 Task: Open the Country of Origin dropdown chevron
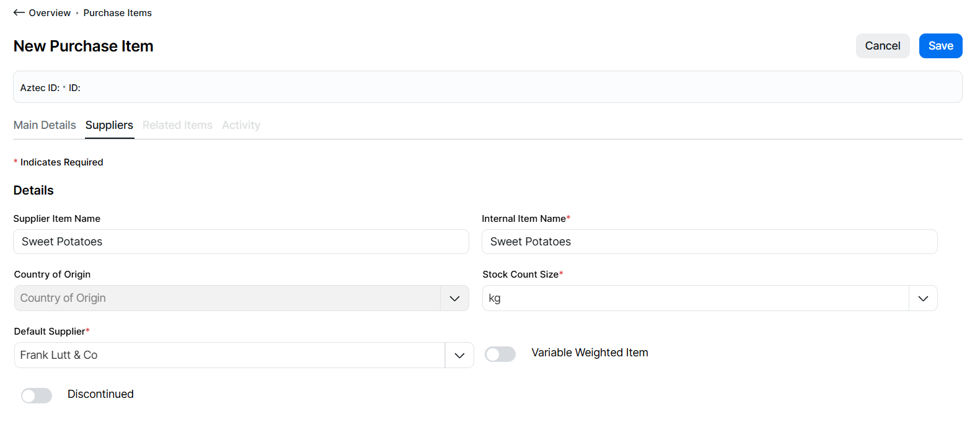click(454, 298)
